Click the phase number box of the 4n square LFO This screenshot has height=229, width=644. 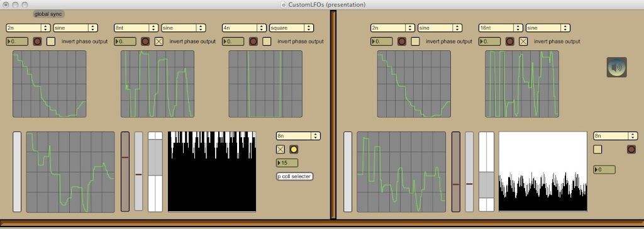pyautogui.click(x=233, y=42)
